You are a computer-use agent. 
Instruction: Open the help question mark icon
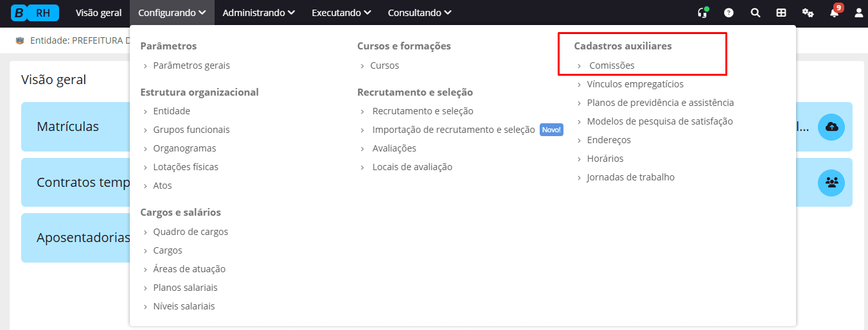tap(729, 12)
